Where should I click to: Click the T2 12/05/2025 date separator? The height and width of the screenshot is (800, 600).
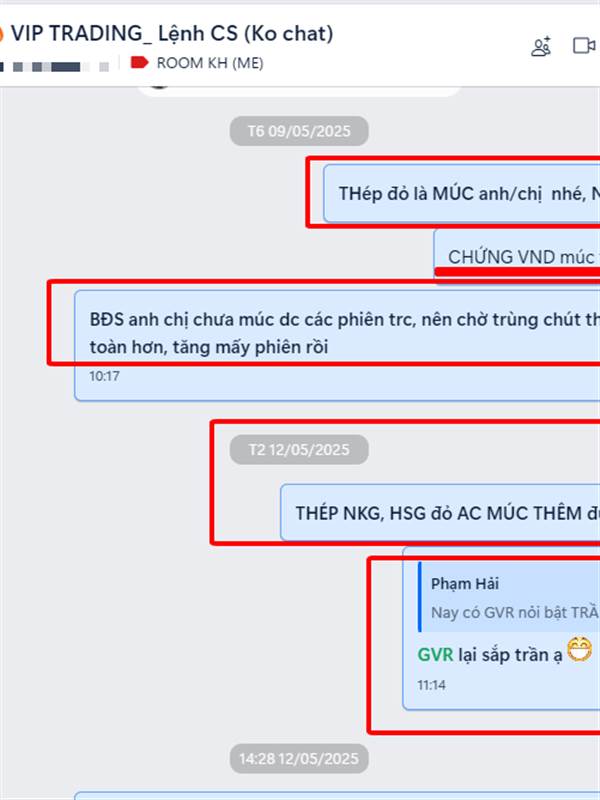[299, 449]
